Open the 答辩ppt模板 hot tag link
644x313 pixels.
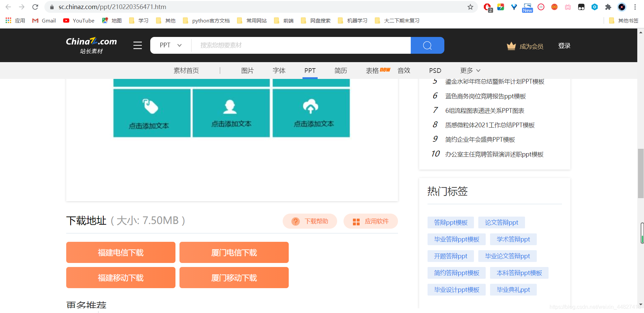(x=450, y=222)
